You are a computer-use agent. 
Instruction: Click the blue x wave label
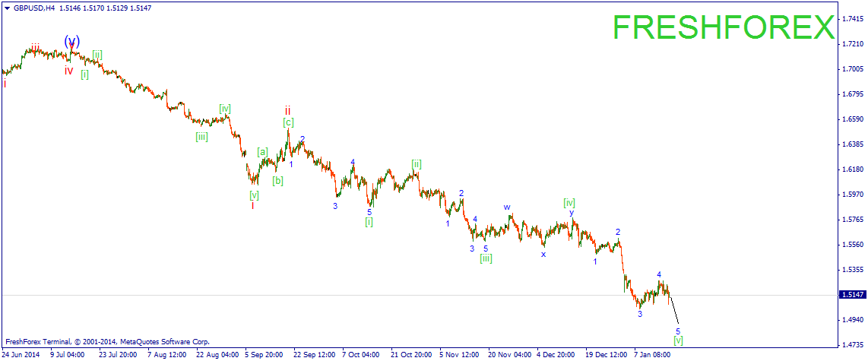543,254
